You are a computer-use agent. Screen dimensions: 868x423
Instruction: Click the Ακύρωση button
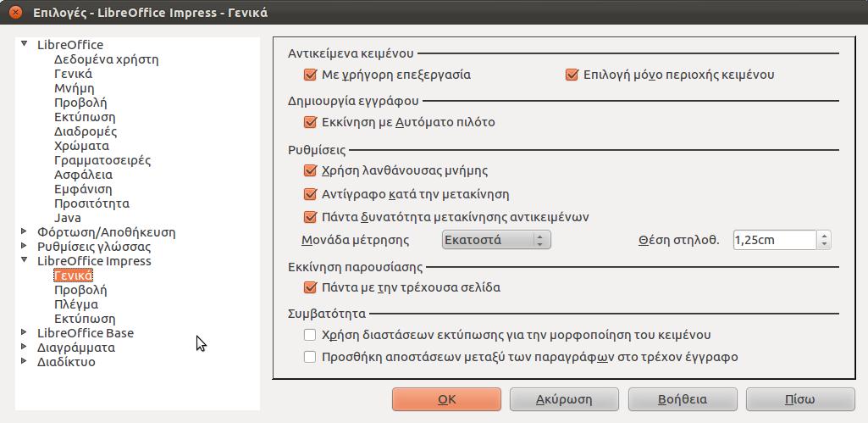tap(564, 399)
